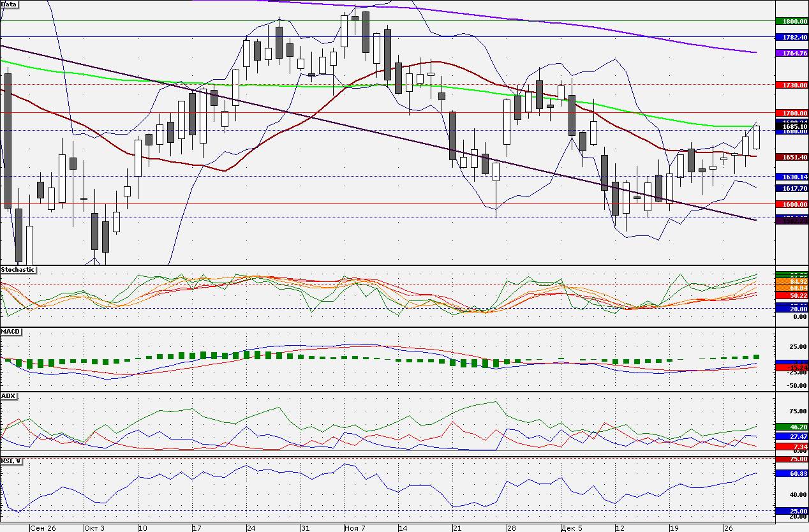
Task: Select the 1630.14 blue price label
Action: (x=792, y=177)
